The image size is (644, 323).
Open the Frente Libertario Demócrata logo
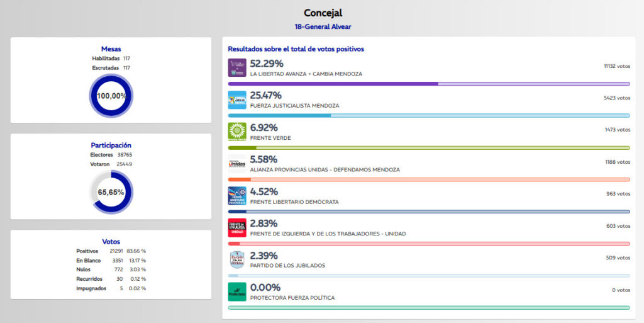[237, 196]
